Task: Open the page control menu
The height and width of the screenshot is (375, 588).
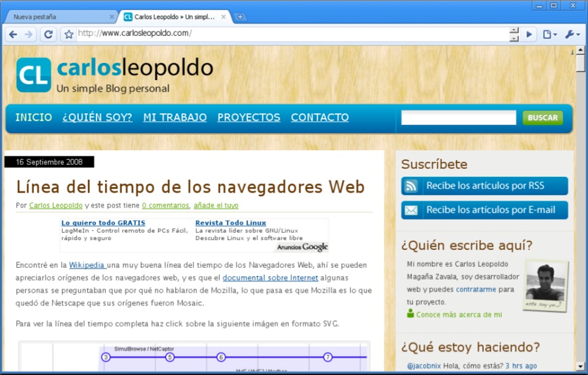Action: [550, 34]
